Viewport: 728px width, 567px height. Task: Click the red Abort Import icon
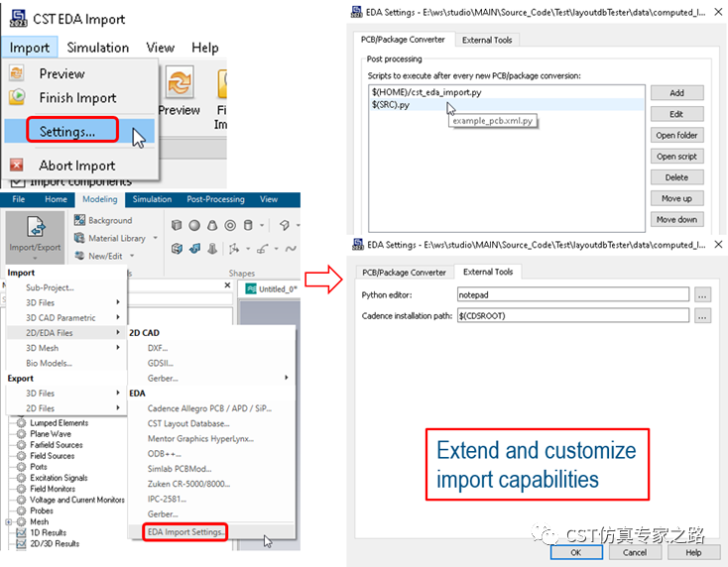(x=16, y=165)
